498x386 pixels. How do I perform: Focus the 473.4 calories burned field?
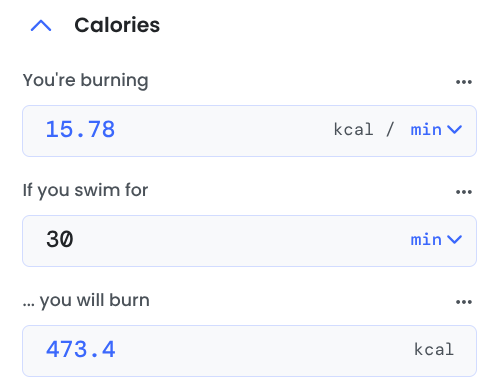point(249,351)
